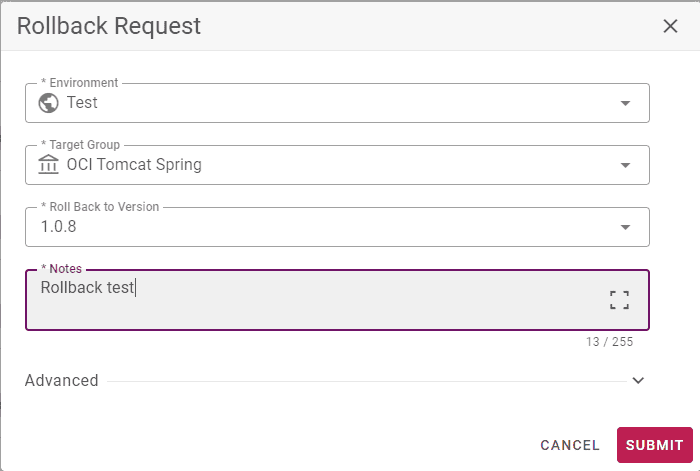The image size is (700, 471).
Task: Expand Notes field with fullscreen icon
Action: [619, 300]
